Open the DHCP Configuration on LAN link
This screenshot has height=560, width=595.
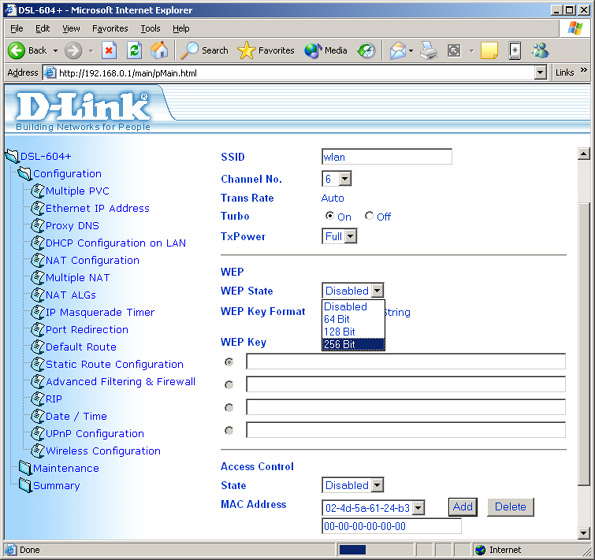click(x=115, y=243)
